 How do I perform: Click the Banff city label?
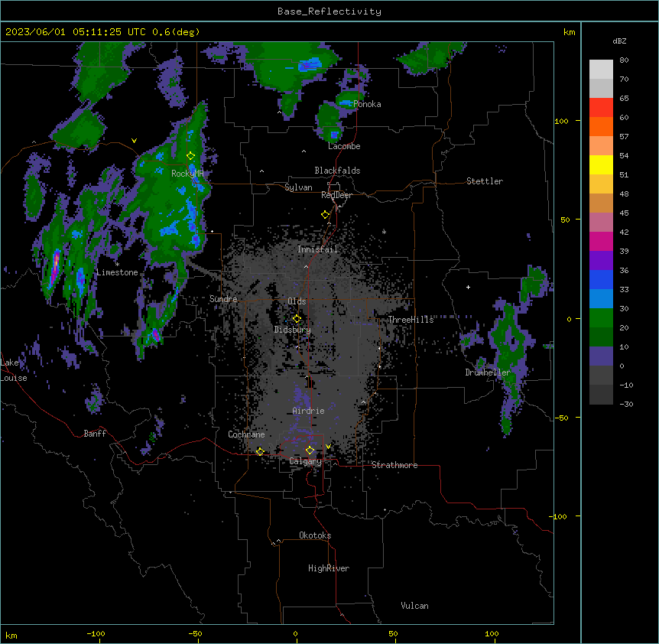(95, 434)
